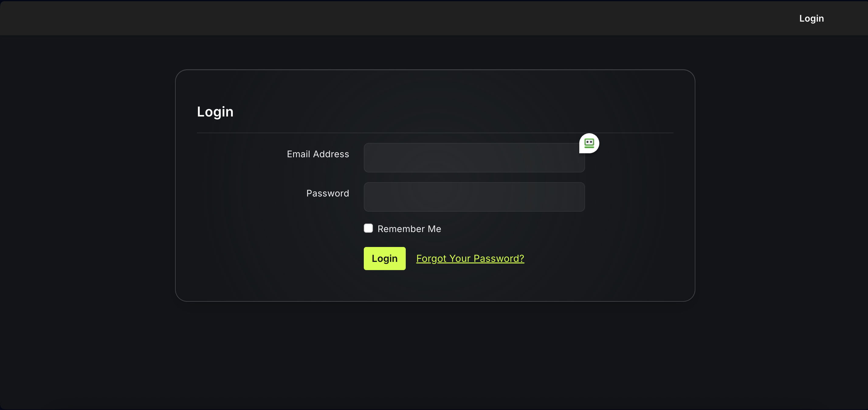Click the Email Address label text

318,154
